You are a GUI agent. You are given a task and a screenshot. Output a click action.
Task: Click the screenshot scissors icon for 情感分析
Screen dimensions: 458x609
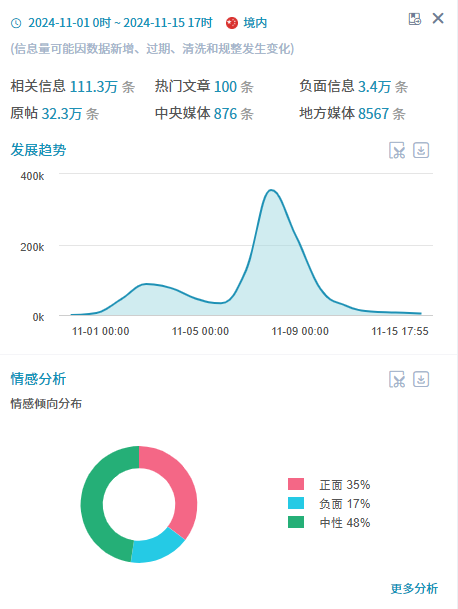pyautogui.click(x=397, y=379)
